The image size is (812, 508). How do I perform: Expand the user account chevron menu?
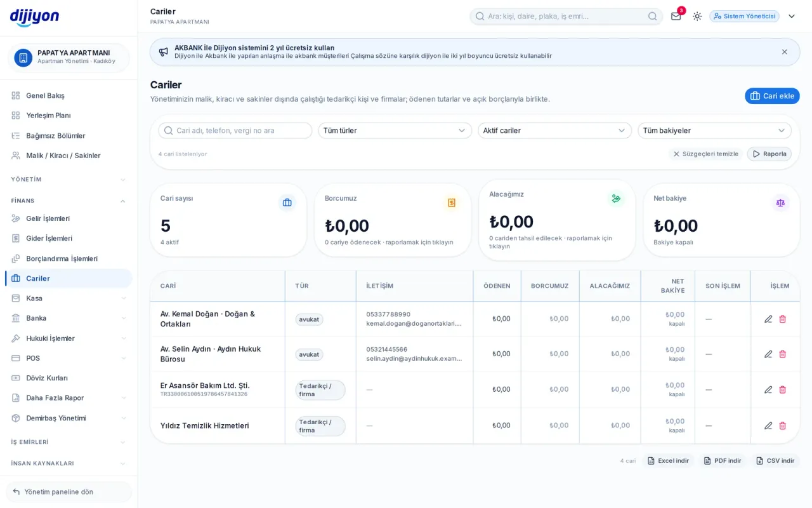[792, 16]
